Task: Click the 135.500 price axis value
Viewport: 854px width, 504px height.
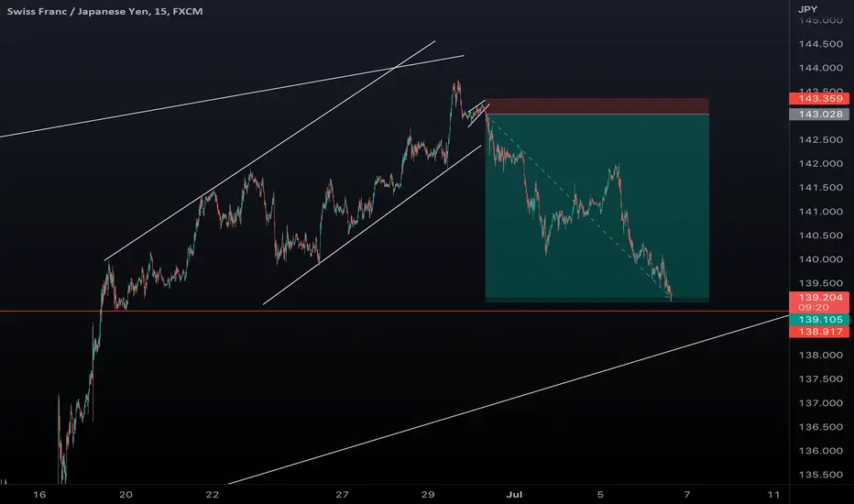Action: tap(820, 475)
